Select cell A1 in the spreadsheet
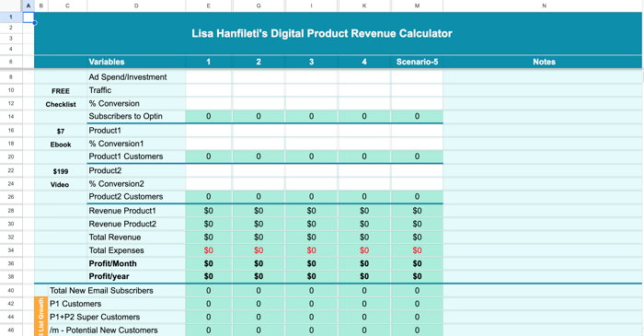Screen dimensions: 644x336 (x=29, y=17)
